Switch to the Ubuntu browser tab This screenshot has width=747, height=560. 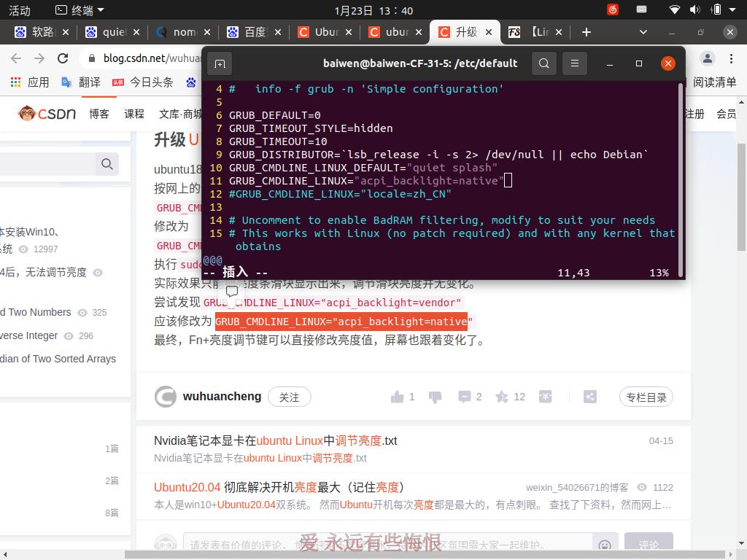pyautogui.click(x=323, y=32)
